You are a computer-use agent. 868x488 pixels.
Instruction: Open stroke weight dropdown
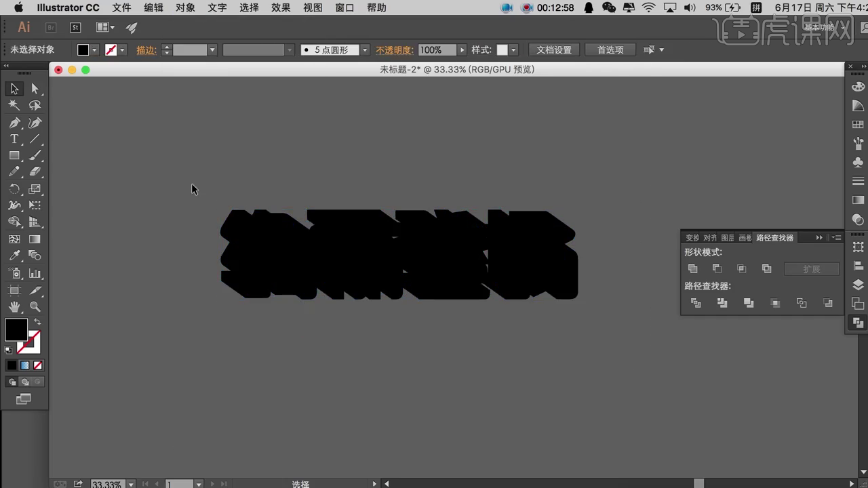pos(212,50)
